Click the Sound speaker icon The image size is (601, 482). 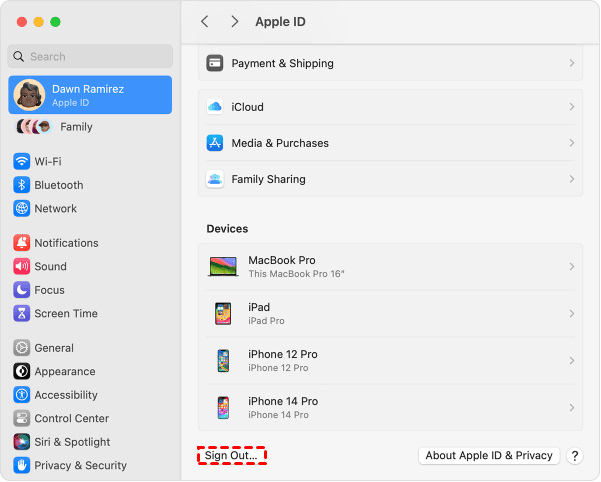point(21,267)
